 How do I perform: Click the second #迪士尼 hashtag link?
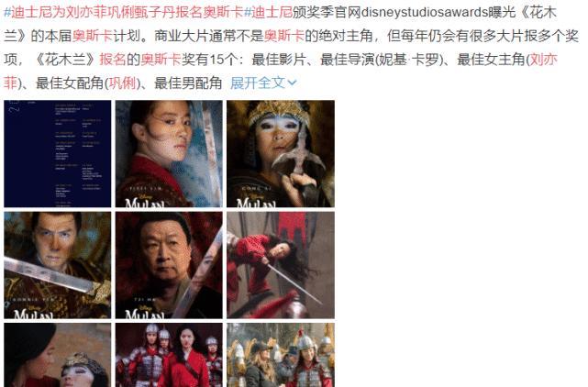(x=268, y=12)
